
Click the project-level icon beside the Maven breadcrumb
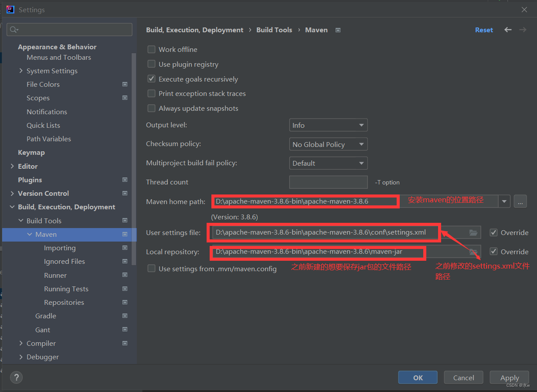338,30
